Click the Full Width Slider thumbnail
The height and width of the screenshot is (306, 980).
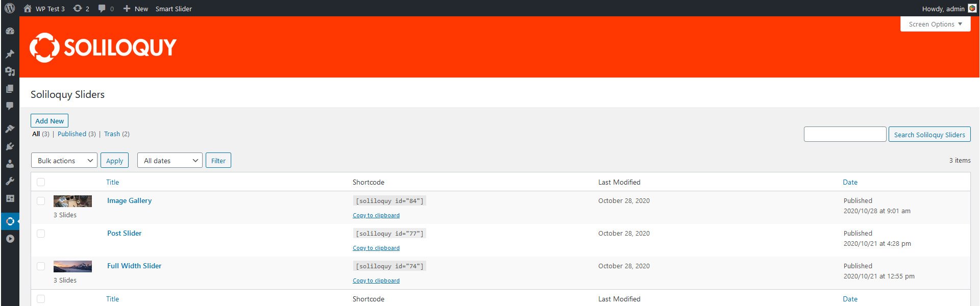[x=72, y=266]
